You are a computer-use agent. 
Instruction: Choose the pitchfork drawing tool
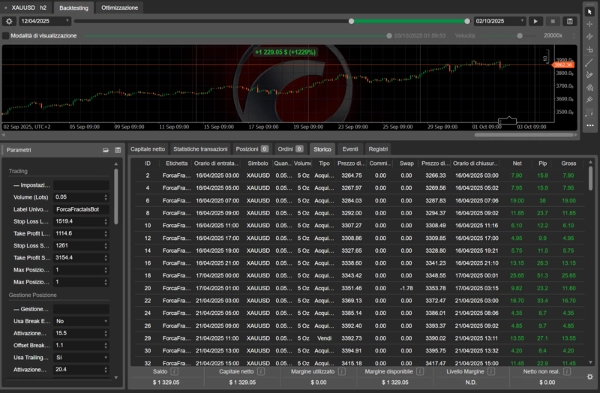point(590,100)
